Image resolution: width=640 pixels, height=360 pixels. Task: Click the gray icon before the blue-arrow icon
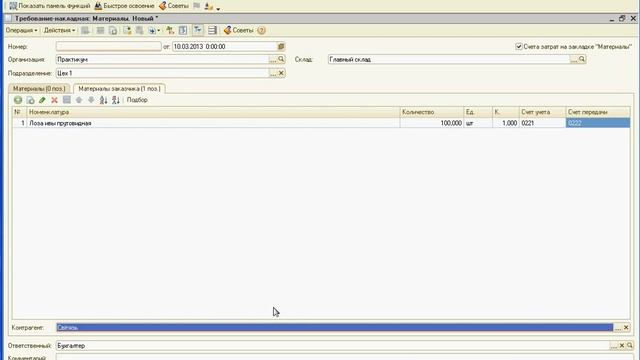[x=140, y=31]
